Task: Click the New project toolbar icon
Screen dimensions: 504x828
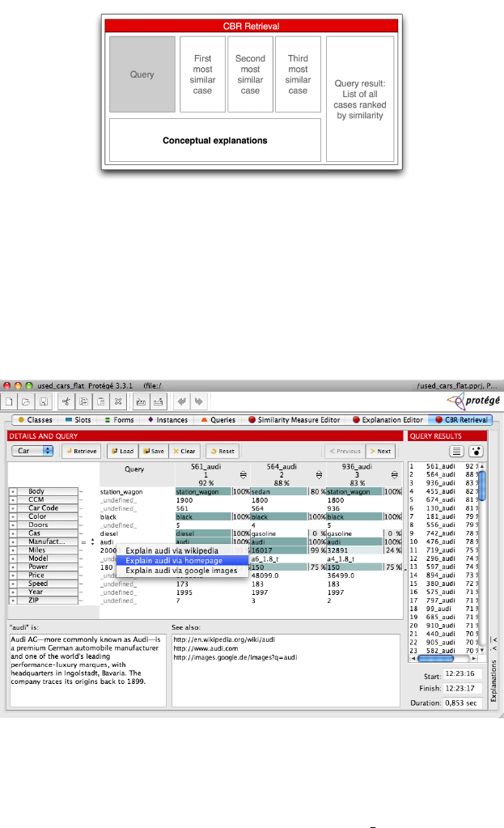Action: (x=9, y=401)
